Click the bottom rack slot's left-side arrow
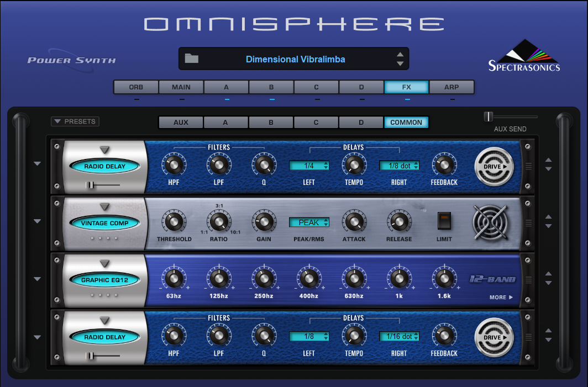This screenshot has height=387, width=588. pos(37,337)
